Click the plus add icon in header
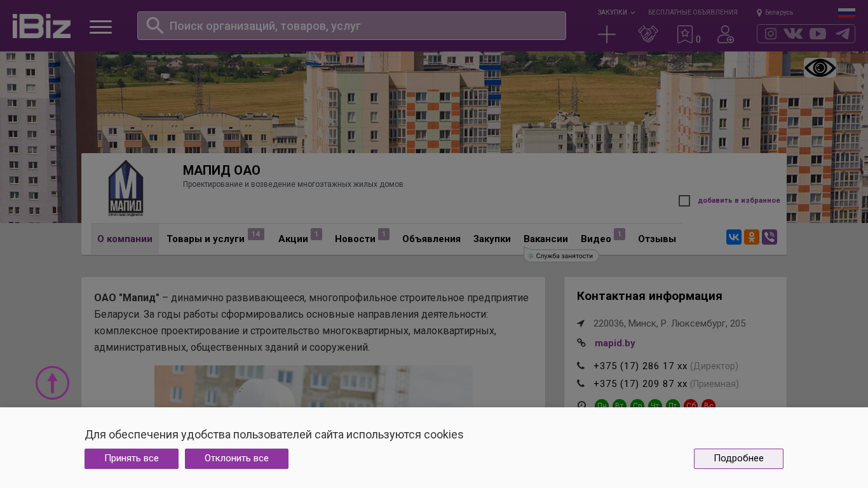Image resolution: width=868 pixels, height=488 pixels. pos(607,34)
